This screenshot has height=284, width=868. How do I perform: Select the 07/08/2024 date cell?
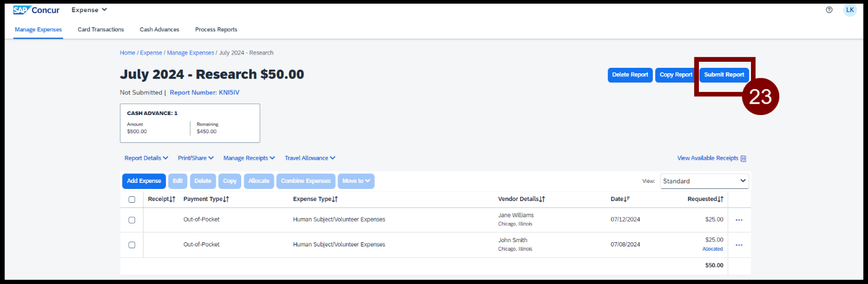click(x=625, y=245)
